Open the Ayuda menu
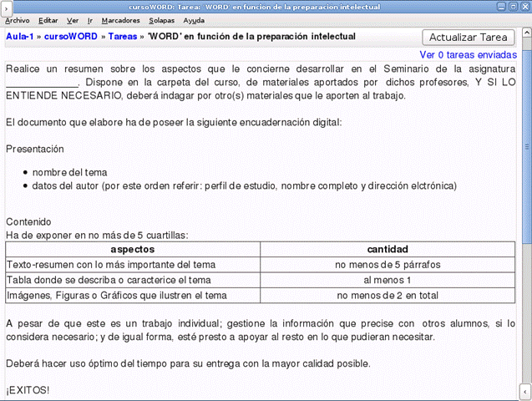 pyautogui.click(x=194, y=20)
